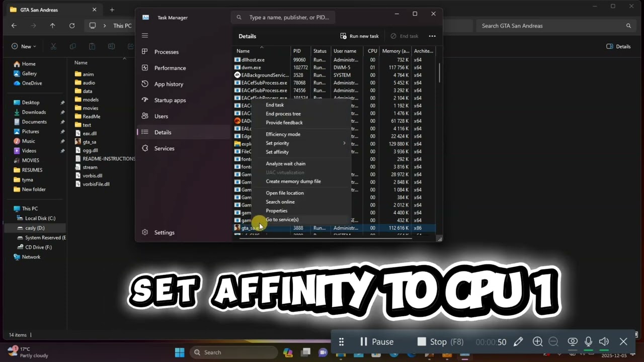Viewport: 644px width, 362px height.
Task: Switch to the Performance page
Action: [170, 68]
